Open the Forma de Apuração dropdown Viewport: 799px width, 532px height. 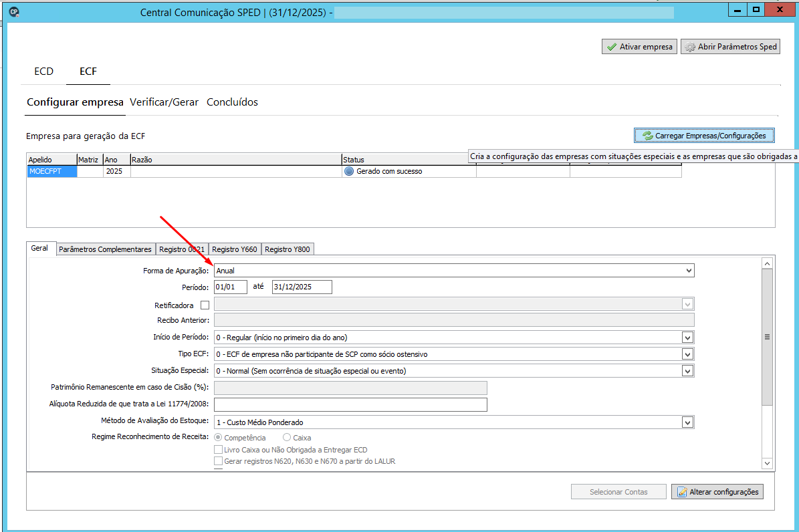point(689,271)
